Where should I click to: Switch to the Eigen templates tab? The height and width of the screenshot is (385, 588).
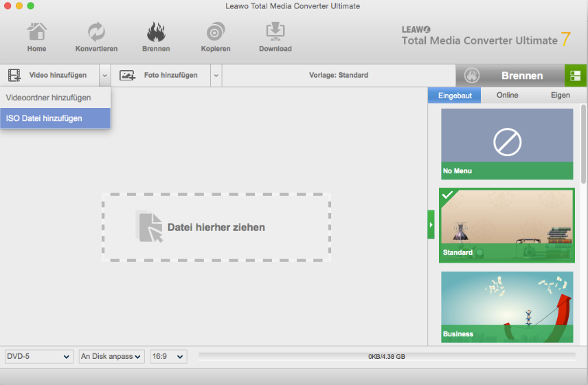click(561, 96)
